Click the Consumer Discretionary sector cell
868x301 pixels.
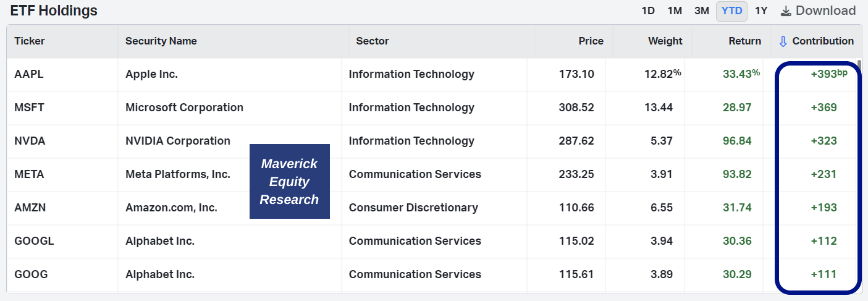(413, 208)
